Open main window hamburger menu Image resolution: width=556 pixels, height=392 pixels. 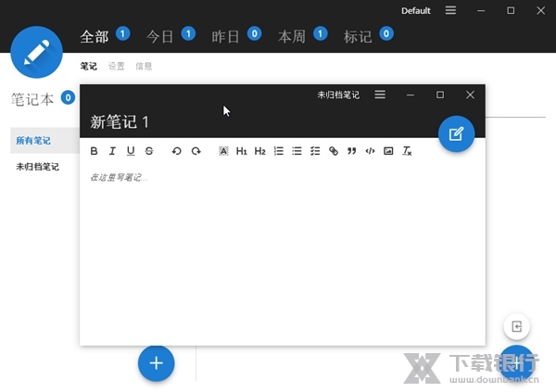(450, 10)
